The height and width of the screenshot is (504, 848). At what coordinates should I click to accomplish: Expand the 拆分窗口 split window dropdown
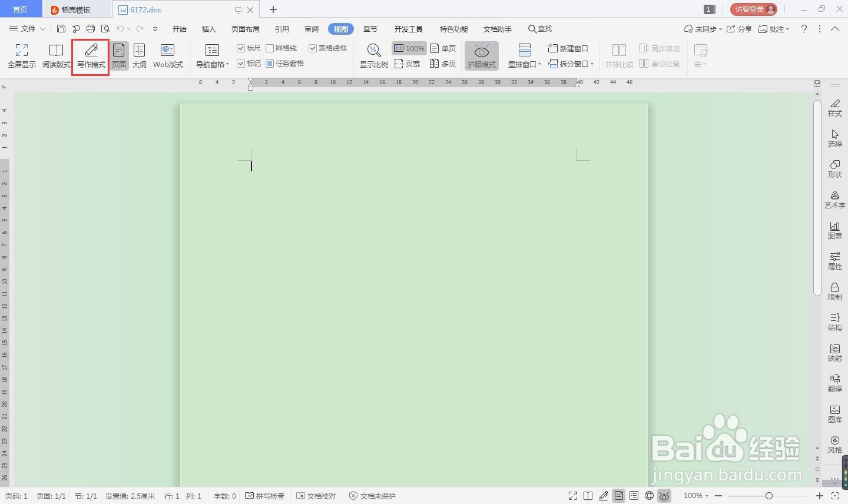(x=592, y=64)
